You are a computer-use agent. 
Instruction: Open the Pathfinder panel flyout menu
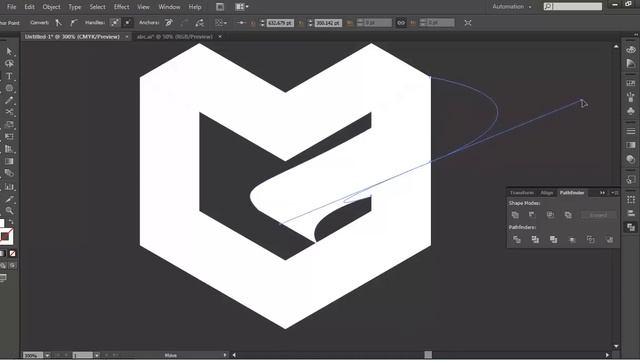tap(615, 193)
